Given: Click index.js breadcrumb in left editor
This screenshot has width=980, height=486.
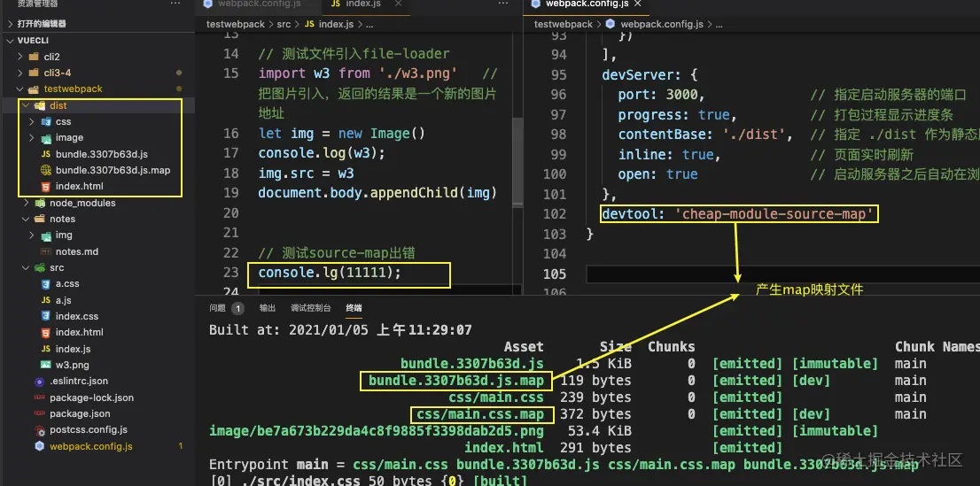Looking at the screenshot, I should click(x=336, y=24).
